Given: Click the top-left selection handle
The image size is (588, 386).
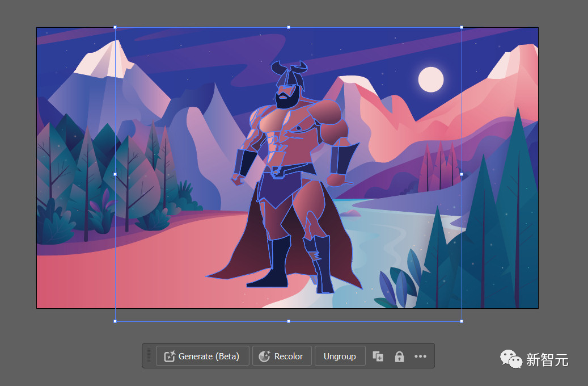Looking at the screenshot, I should pos(115,27).
